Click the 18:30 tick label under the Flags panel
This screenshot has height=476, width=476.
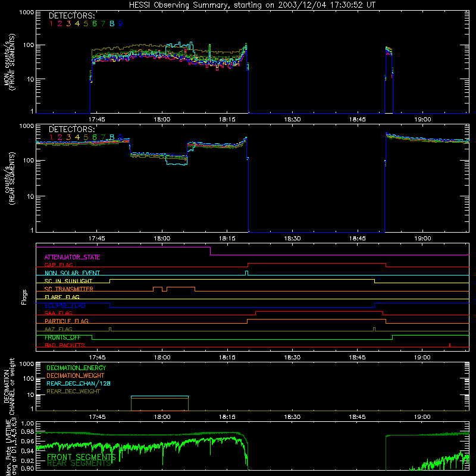pos(292,358)
